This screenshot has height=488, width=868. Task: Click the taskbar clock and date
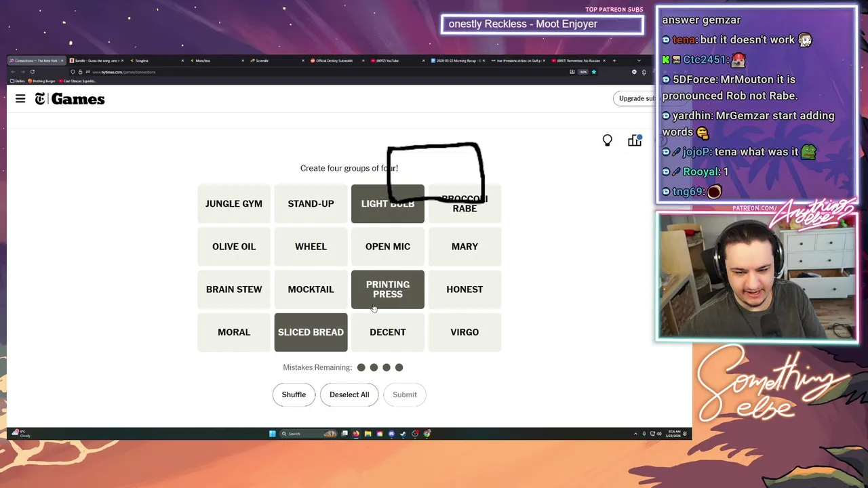673,434
